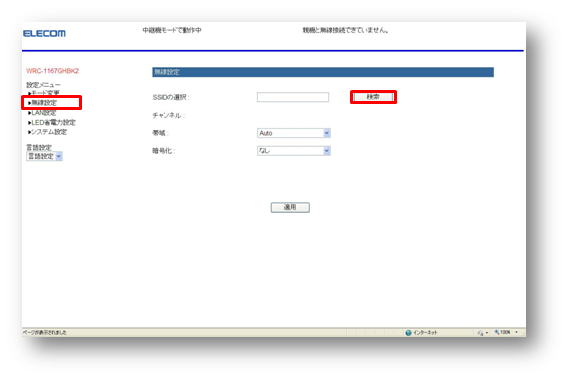The image size is (568, 379).
Task: Click the 100% zoom magnifier icon
Action: click(497, 332)
